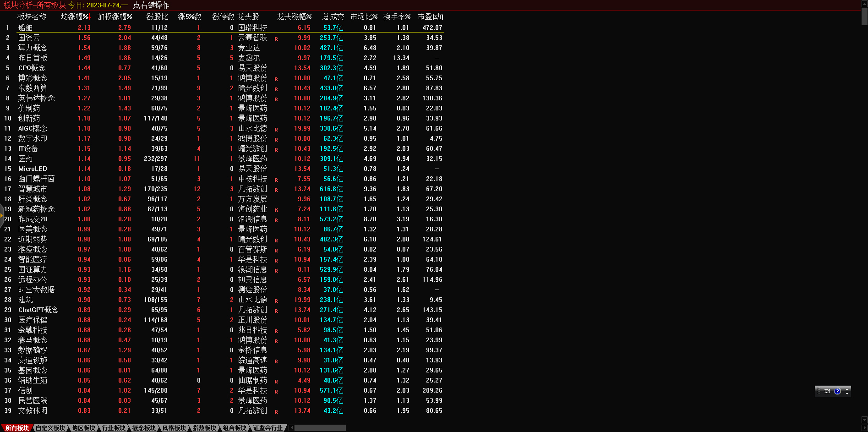Click vertical scrollbar up arrow

864,4
